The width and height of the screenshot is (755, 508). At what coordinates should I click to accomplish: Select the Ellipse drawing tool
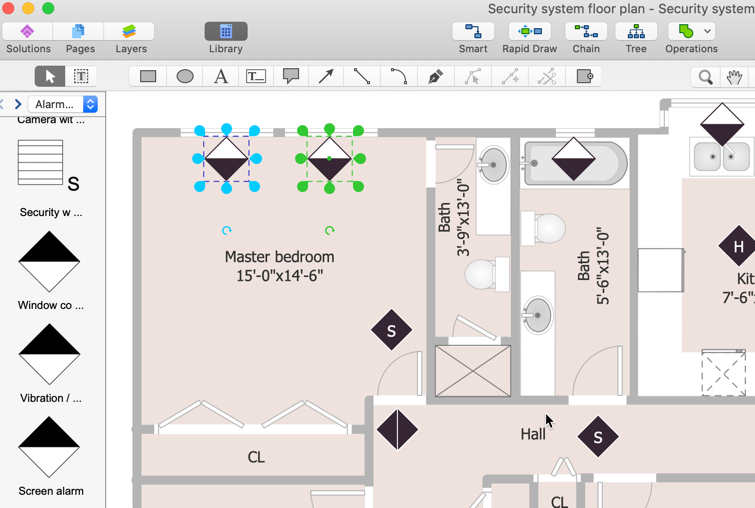185,76
